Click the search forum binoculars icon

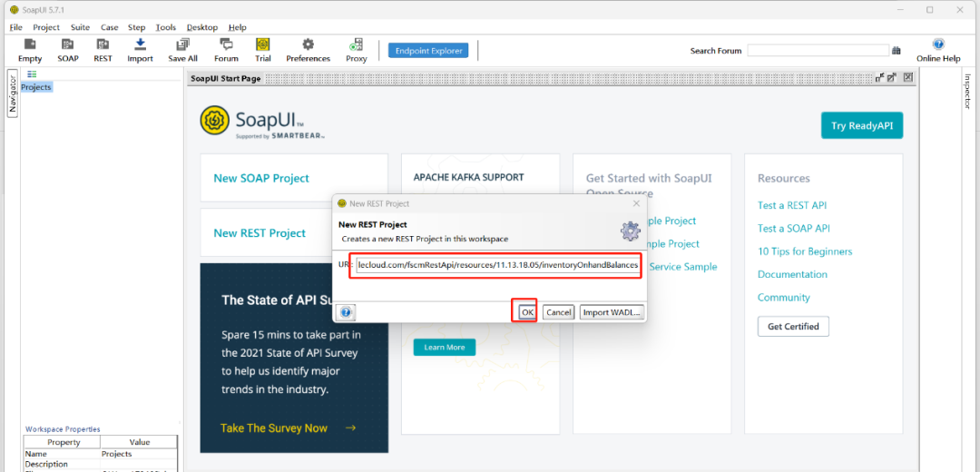[897, 51]
